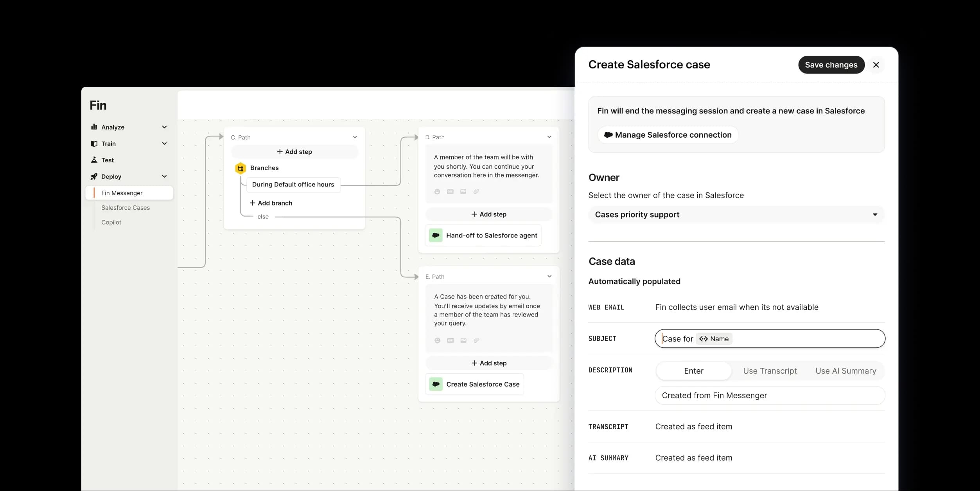The height and width of the screenshot is (491, 980).
Task: Click Salesforce icon on Create Salesforce Case step
Action: pos(436,384)
